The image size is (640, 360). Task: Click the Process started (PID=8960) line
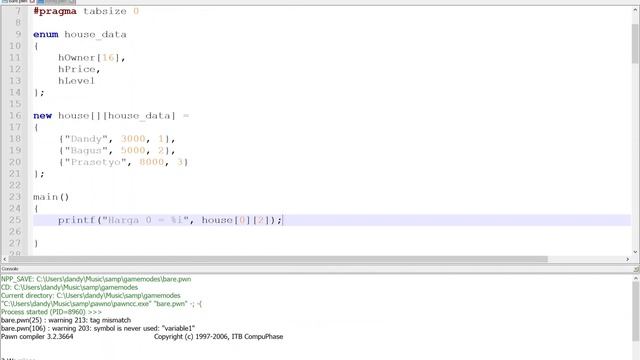[x=51, y=312]
